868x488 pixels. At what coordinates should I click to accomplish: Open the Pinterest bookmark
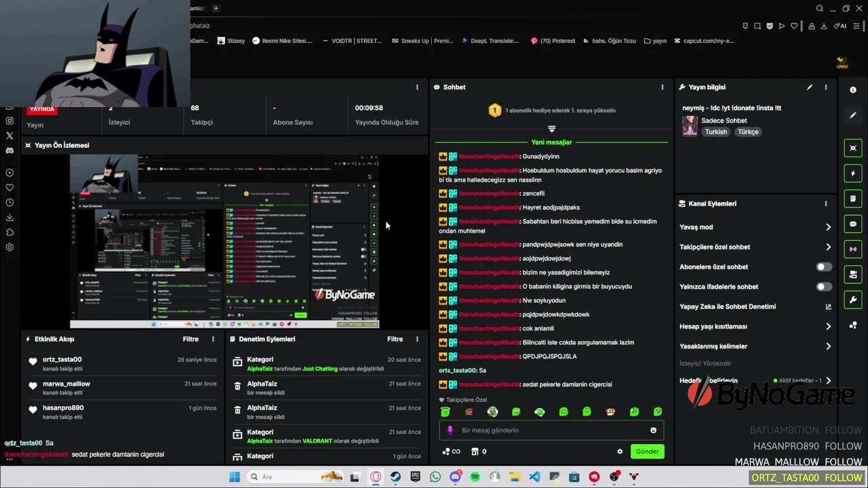pyautogui.click(x=553, y=41)
